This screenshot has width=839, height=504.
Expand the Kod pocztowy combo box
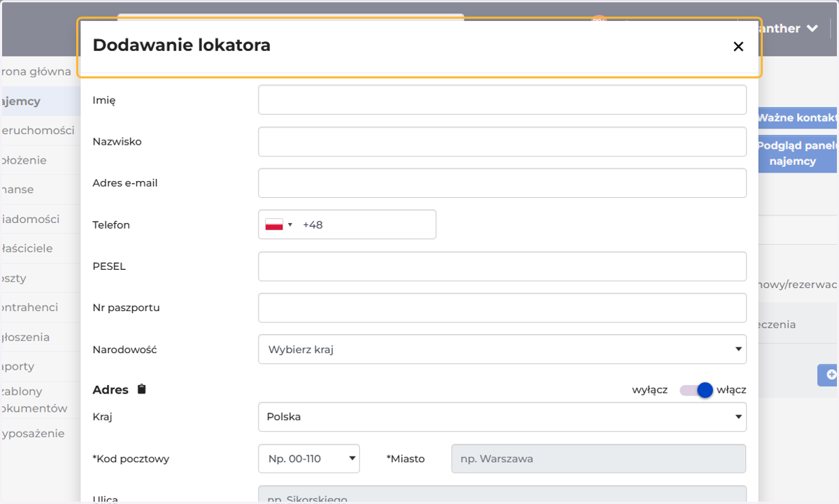[309, 459]
